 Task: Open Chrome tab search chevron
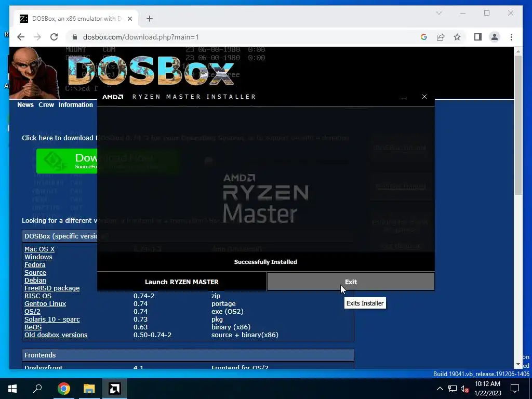point(438,13)
